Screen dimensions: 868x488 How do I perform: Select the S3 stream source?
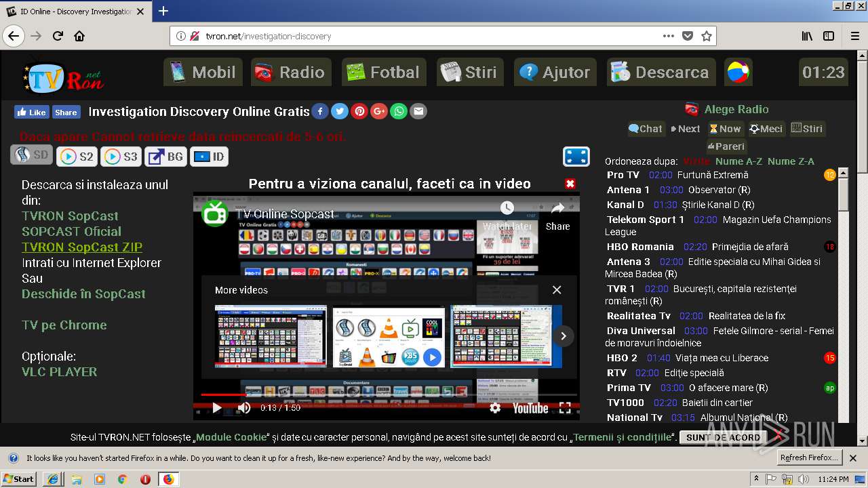tap(121, 157)
